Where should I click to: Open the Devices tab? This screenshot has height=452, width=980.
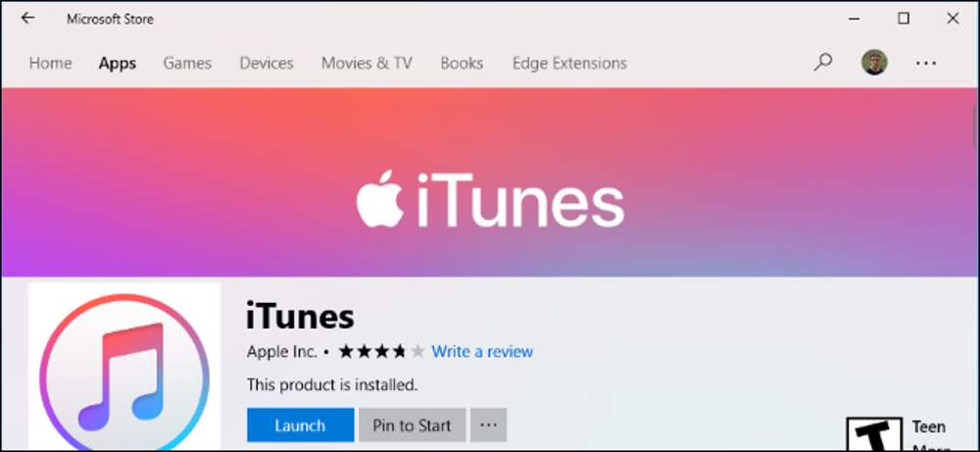tap(267, 63)
